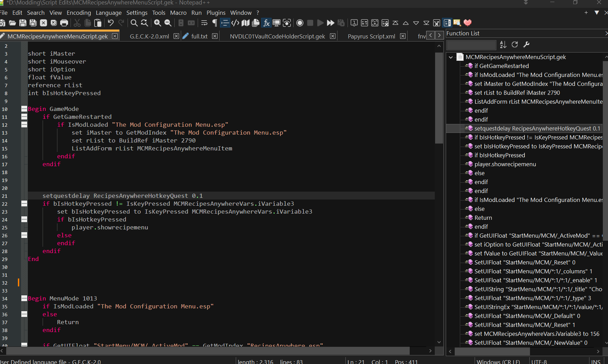
Task: Fold the line 22 bIsHotkeyPressed != block
Action: point(24,204)
